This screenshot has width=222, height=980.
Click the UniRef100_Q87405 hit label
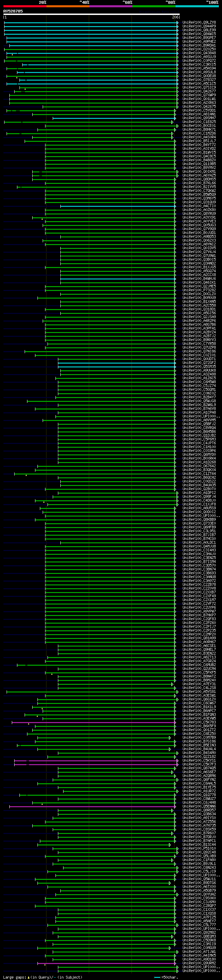click(x=199, y=768)
